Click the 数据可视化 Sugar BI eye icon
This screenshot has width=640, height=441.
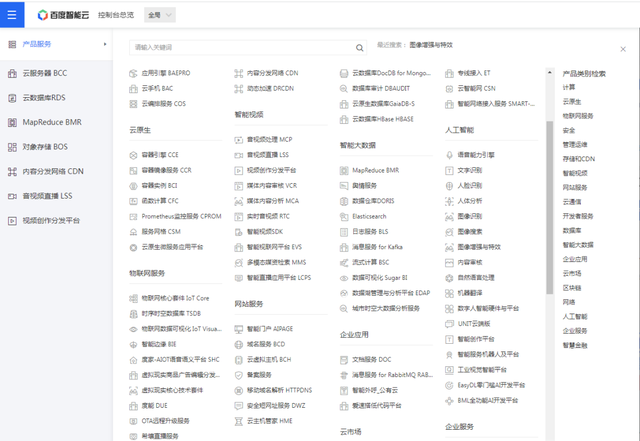pyautogui.click(x=344, y=278)
